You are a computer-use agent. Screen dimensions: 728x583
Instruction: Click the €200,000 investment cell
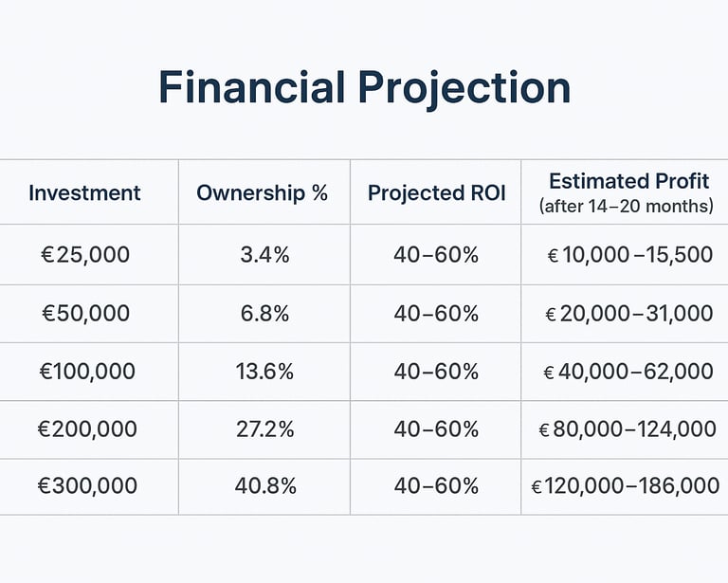pyautogui.click(x=86, y=429)
